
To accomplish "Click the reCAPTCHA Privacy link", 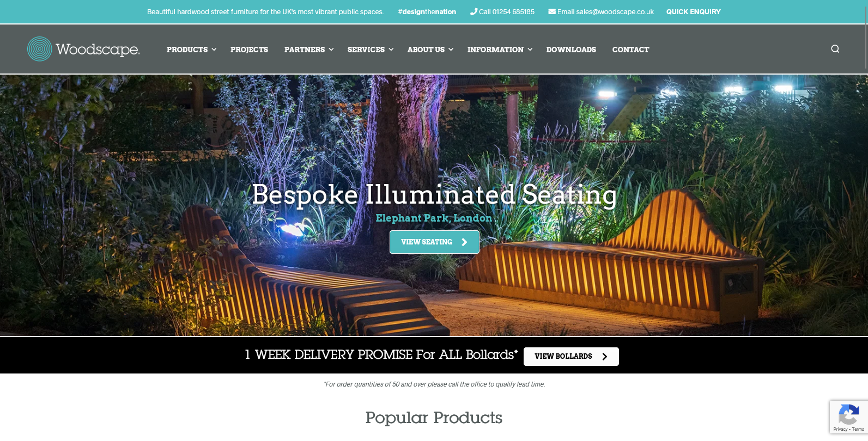I will (840, 430).
